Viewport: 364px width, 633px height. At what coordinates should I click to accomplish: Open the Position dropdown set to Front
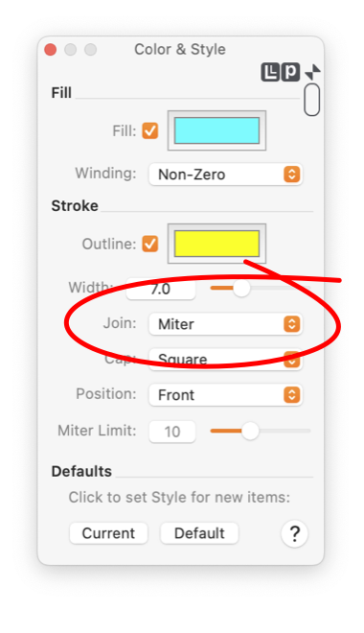click(225, 394)
